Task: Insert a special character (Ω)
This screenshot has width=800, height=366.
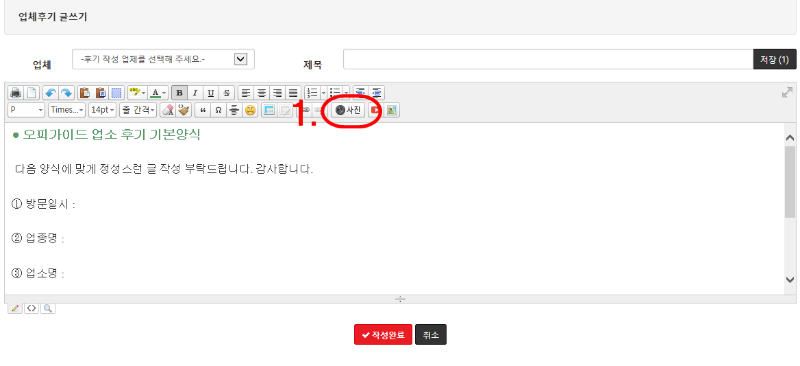Action: click(x=218, y=110)
